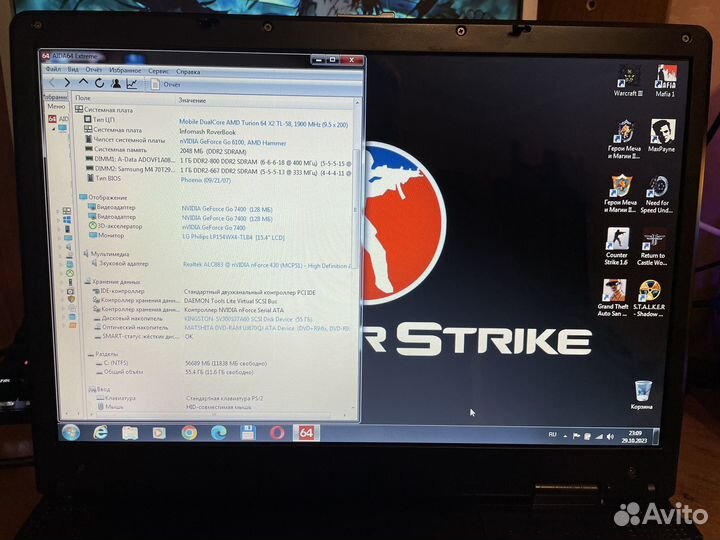Click the vertical scrollbar of the summary list
720x540 pixels.
tap(357, 207)
